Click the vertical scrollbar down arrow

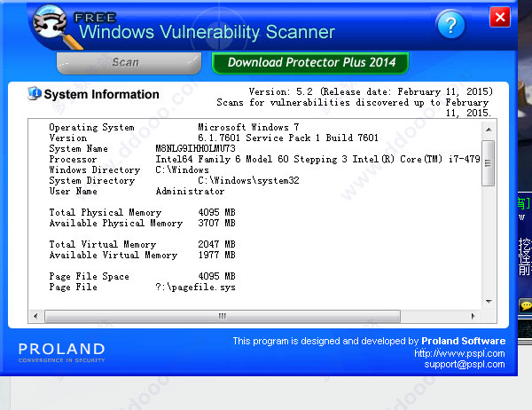tap(489, 302)
